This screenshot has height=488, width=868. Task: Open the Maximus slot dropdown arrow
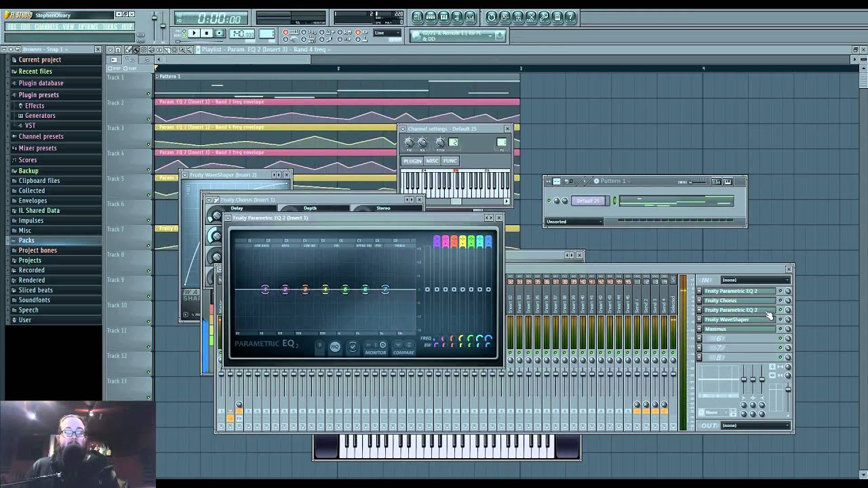700,329
